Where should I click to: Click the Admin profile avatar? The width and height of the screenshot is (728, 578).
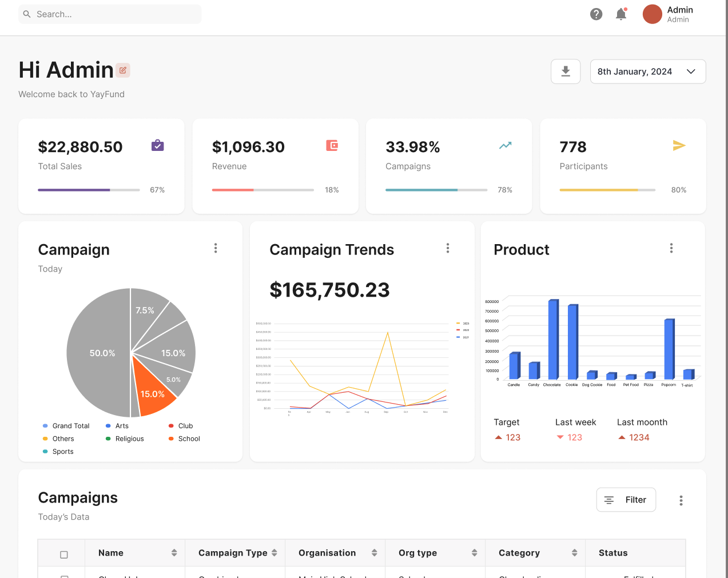652,14
